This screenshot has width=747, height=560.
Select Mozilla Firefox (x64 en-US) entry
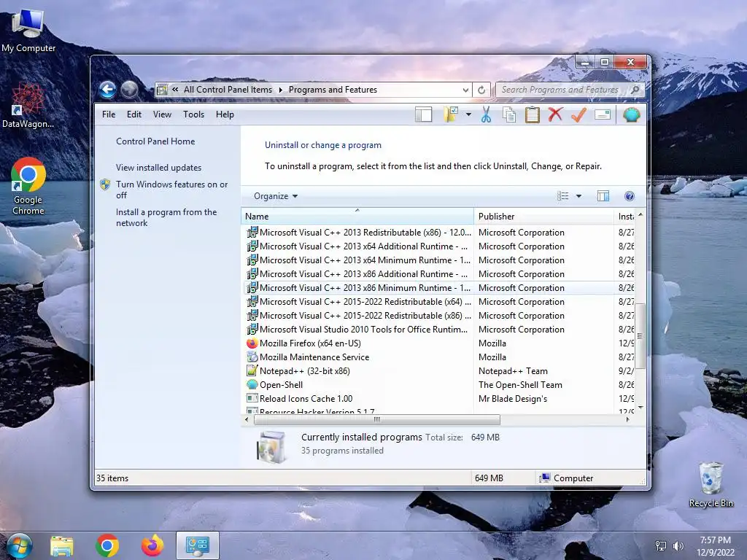pos(438,343)
